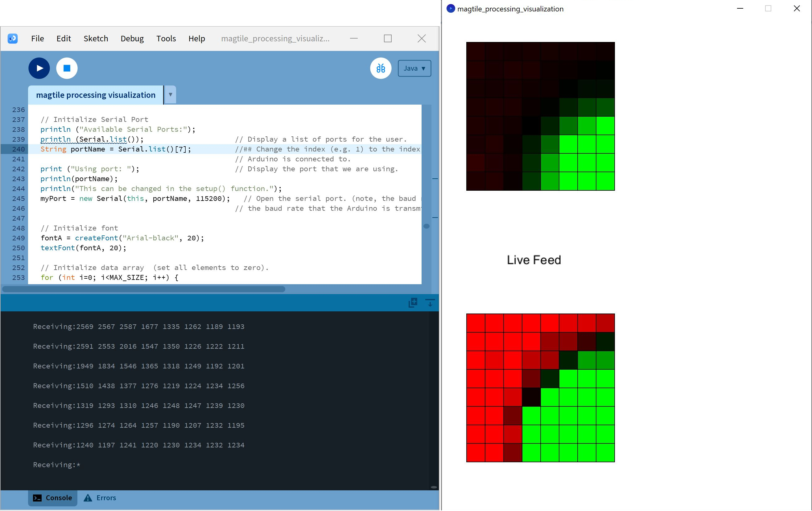This screenshot has height=511, width=812.
Task: Select the magtile processing visualization tab
Action: pyautogui.click(x=95, y=95)
